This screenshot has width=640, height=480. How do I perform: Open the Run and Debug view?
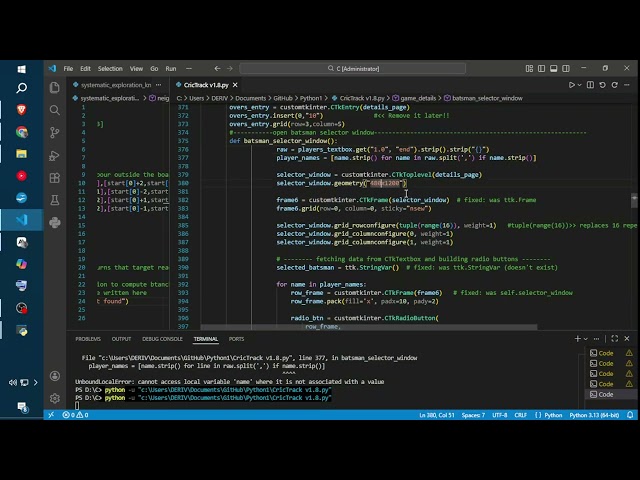point(55,155)
